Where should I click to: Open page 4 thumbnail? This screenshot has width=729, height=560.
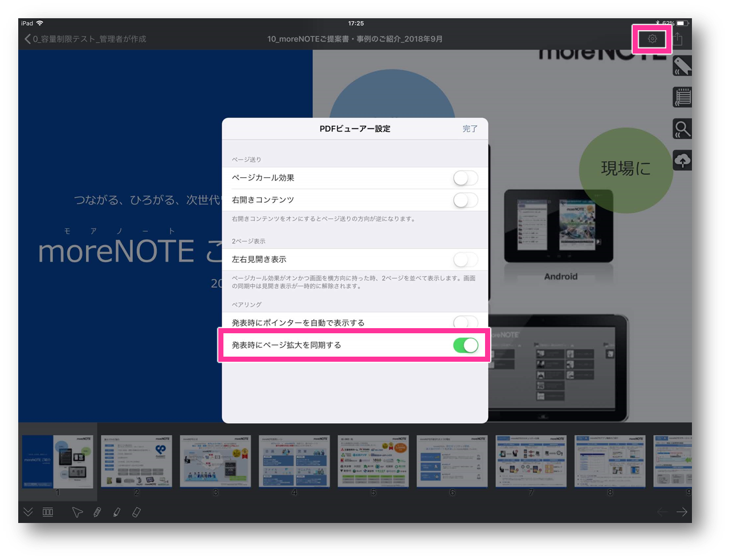pos(294,462)
